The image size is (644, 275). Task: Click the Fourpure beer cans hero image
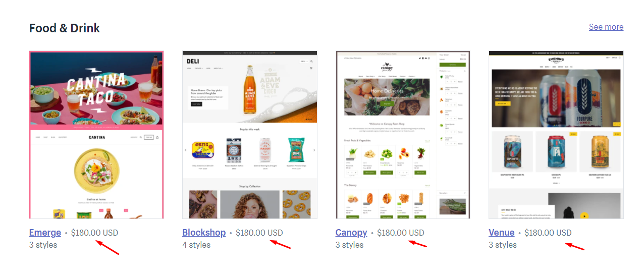(x=556, y=98)
